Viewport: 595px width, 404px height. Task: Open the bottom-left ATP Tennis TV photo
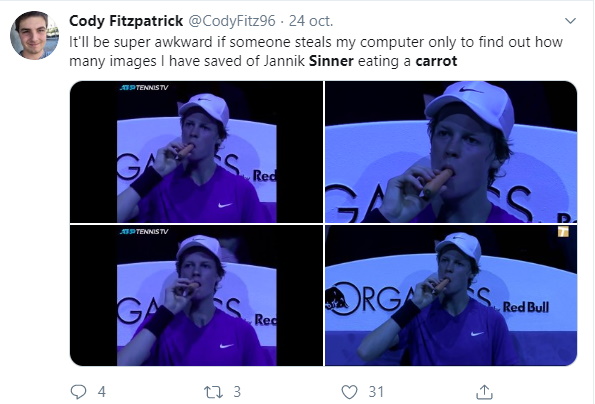tap(196, 296)
